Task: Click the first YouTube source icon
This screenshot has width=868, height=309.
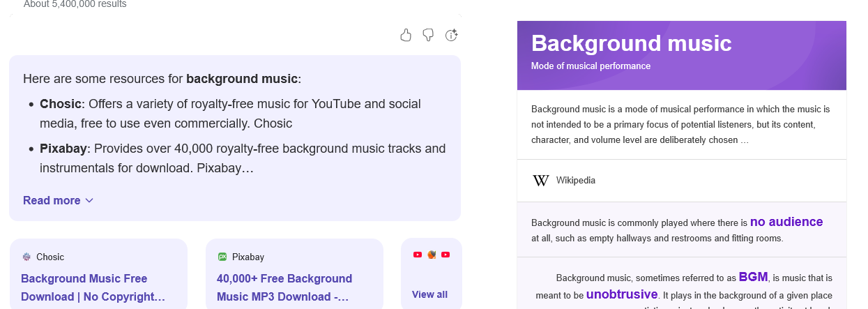Action: click(418, 255)
